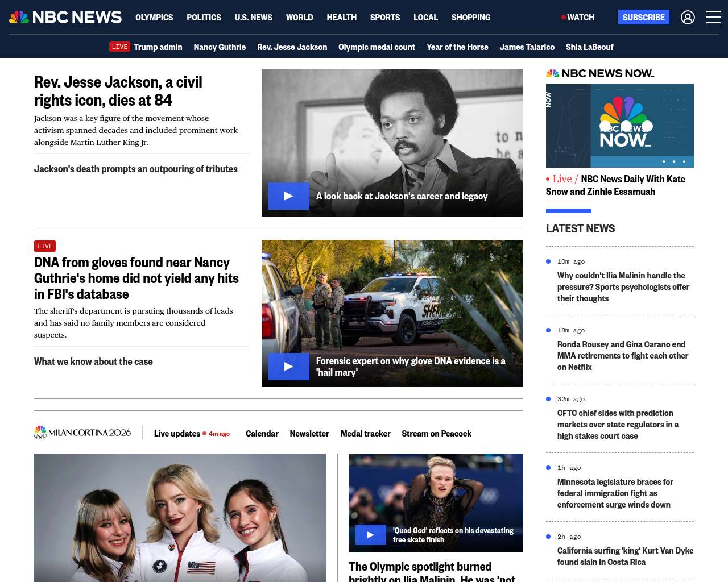Play the Jackson career and legacy video
728x582 pixels.
pos(289,196)
